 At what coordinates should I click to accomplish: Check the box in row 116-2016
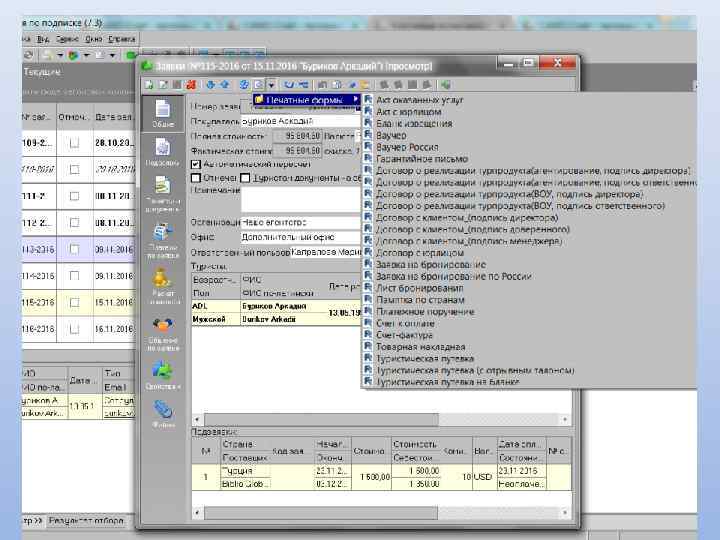[74, 329]
